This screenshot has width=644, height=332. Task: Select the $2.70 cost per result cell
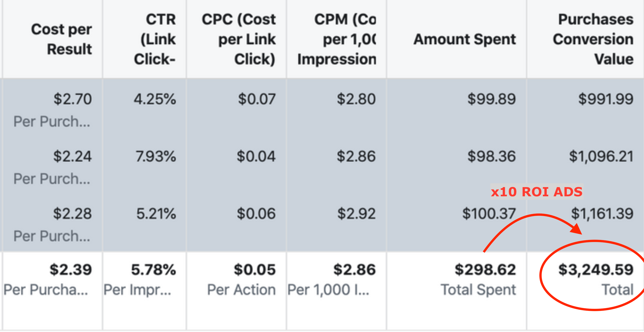(x=73, y=99)
